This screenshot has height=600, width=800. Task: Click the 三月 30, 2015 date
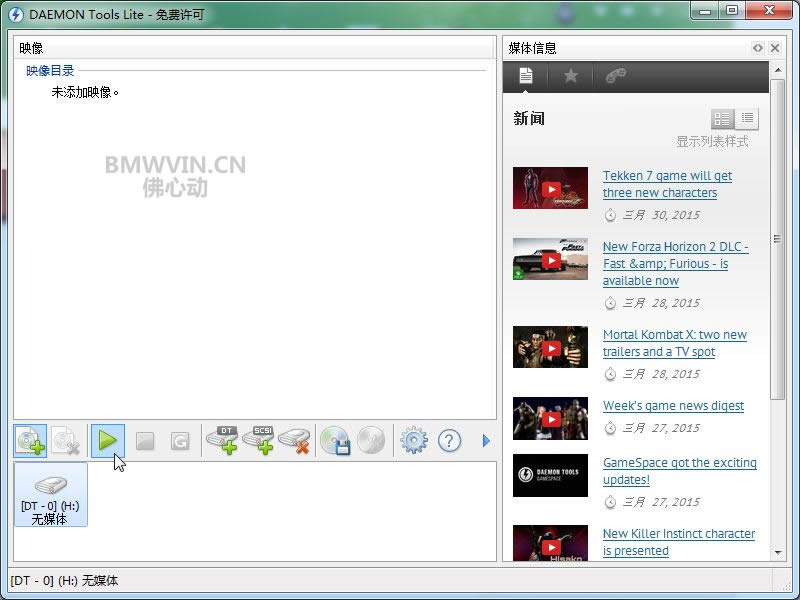point(661,215)
